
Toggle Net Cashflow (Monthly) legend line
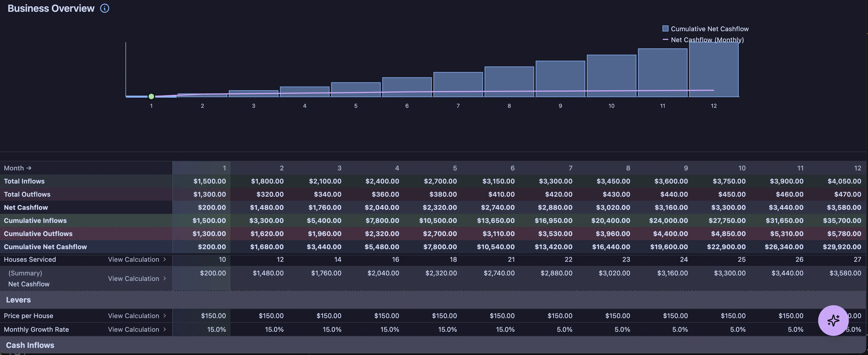(x=665, y=40)
